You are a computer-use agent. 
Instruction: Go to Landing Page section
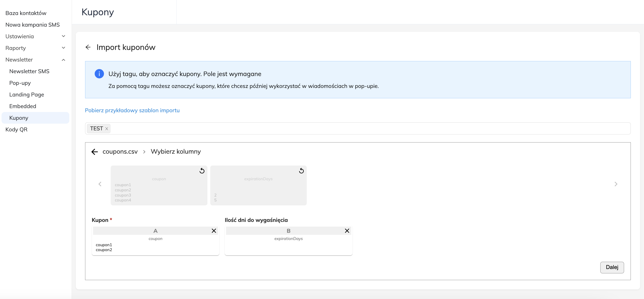tap(27, 94)
